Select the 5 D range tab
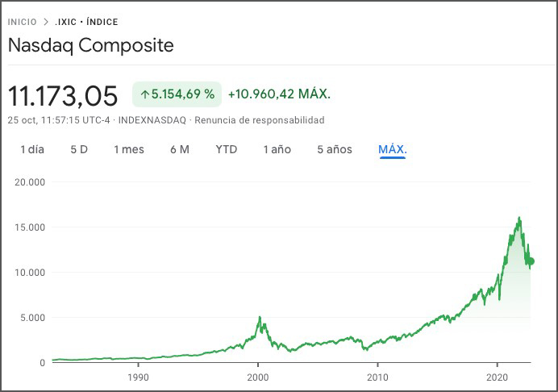Image resolution: width=558 pixels, height=392 pixels. [x=79, y=149]
